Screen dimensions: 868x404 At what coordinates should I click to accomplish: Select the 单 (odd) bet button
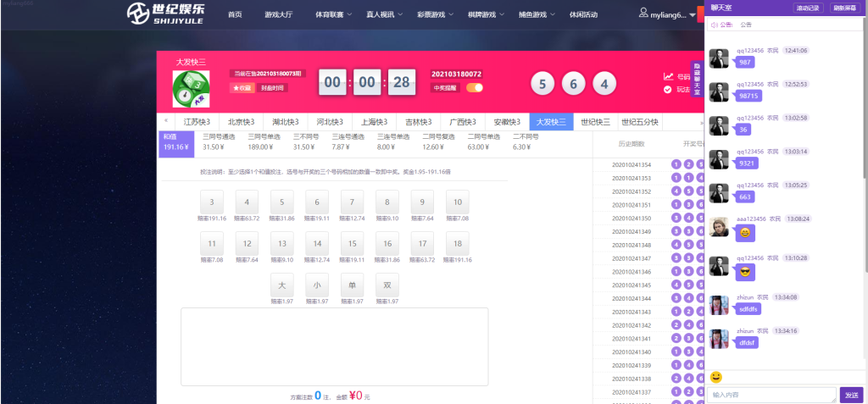point(353,285)
